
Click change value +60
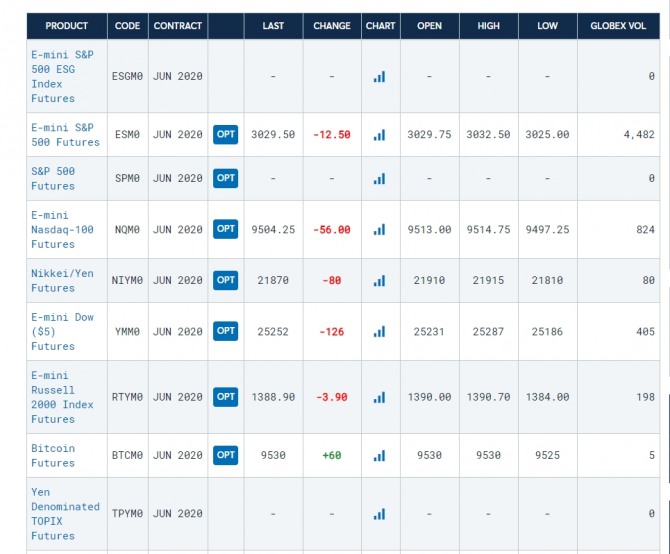pos(332,455)
